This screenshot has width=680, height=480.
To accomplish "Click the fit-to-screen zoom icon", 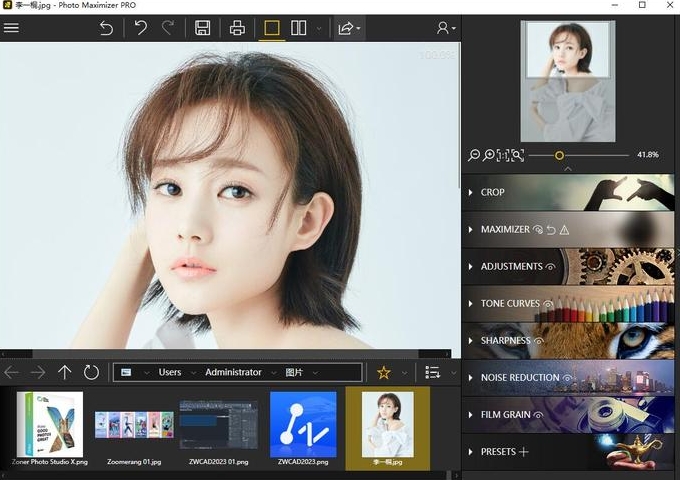I will (517, 155).
